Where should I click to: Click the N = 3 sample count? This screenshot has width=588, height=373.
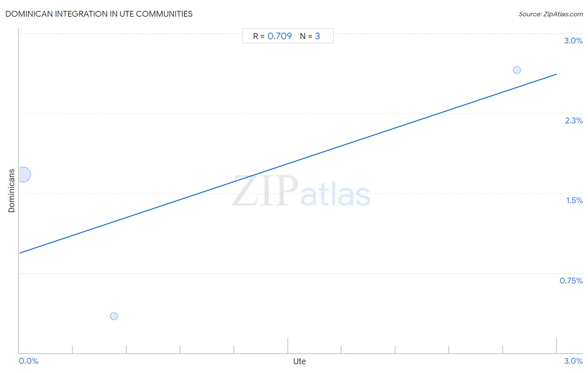[310, 36]
